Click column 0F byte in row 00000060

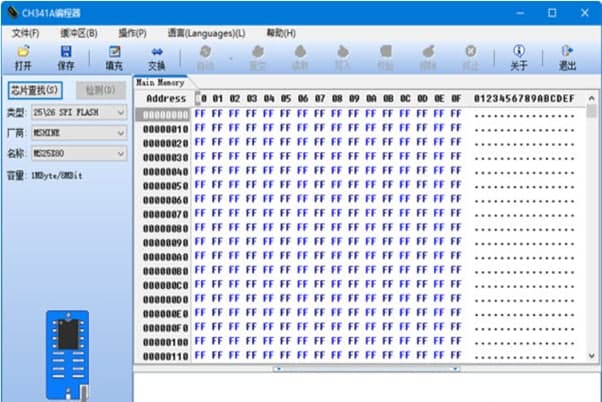click(456, 199)
